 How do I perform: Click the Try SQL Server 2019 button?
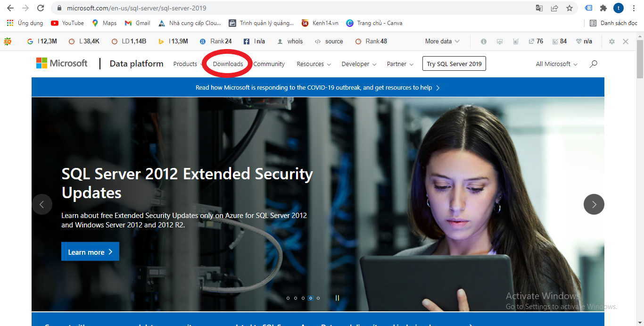pyautogui.click(x=454, y=64)
